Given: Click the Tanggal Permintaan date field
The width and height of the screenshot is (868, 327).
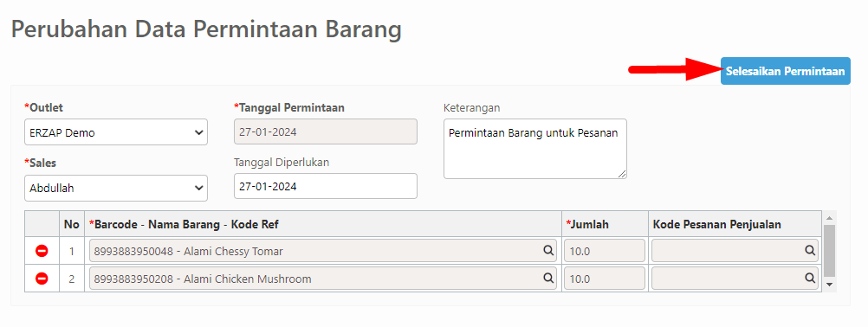Looking at the screenshot, I should [x=326, y=132].
